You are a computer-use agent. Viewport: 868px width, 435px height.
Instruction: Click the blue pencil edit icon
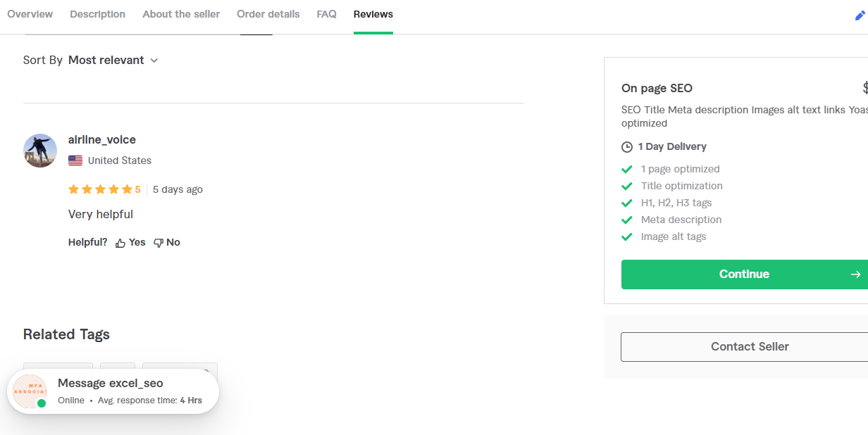tap(860, 15)
